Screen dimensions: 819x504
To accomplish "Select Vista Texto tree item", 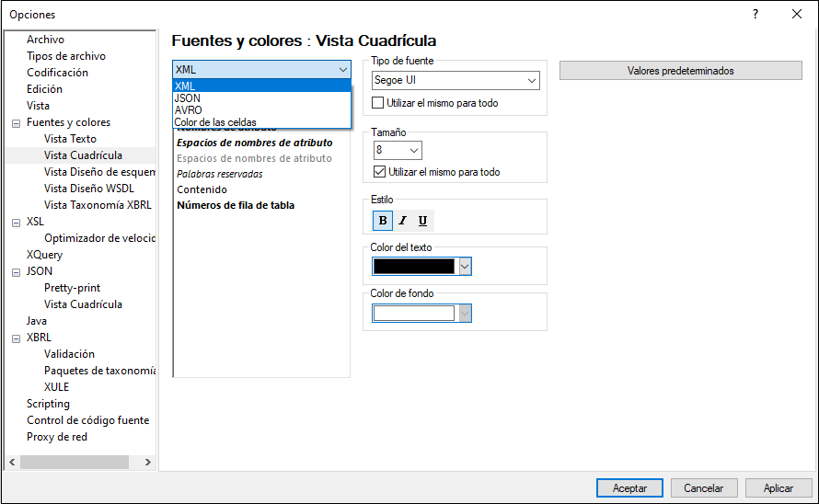I will 70,139.
